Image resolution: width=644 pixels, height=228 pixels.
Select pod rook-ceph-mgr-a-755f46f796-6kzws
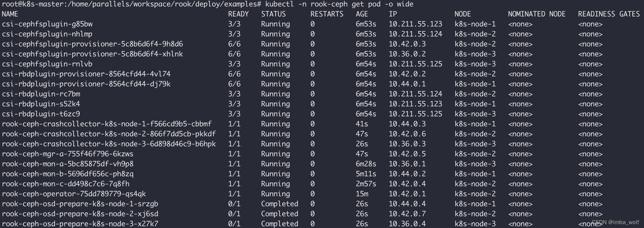click(x=68, y=154)
